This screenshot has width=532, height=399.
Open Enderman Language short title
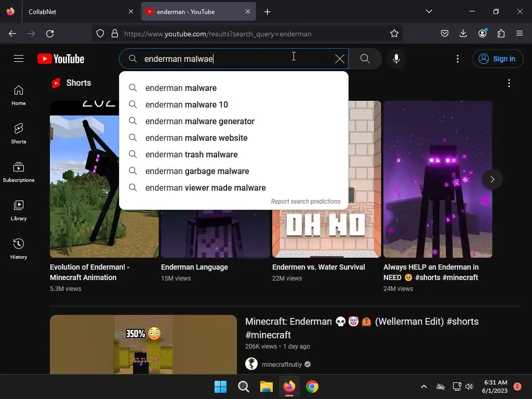(x=194, y=267)
